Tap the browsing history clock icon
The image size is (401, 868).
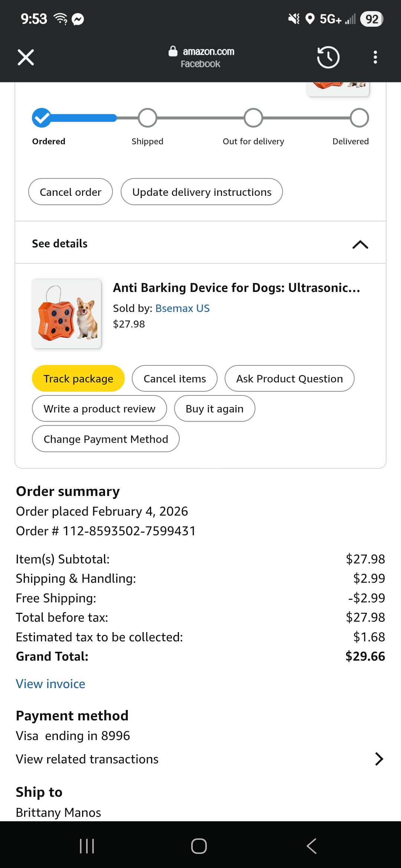click(x=328, y=57)
